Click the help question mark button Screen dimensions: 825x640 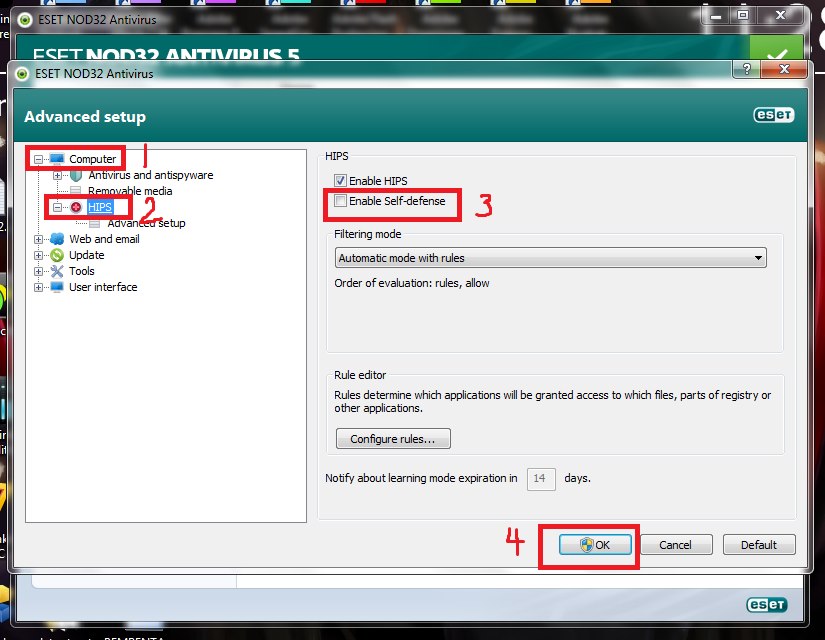[x=747, y=69]
